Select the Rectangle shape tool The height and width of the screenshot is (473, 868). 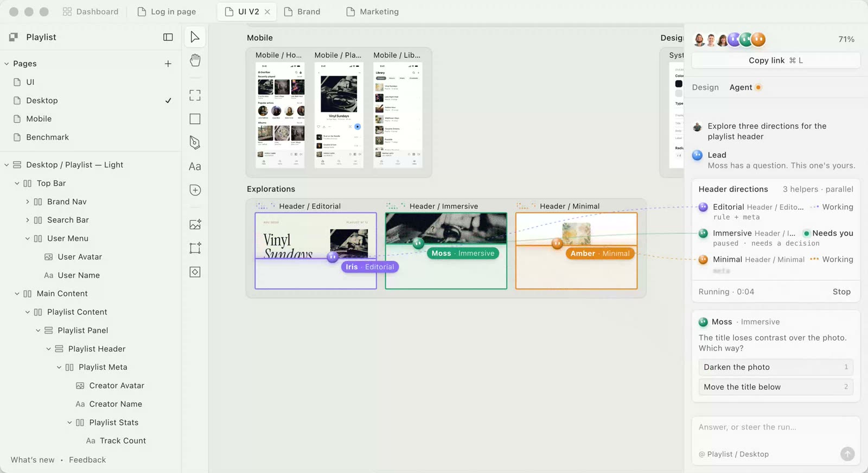(x=195, y=119)
